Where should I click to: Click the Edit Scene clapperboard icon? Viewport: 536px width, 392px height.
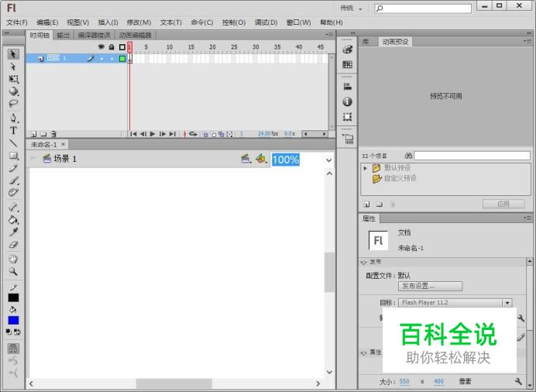pos(246,159)
